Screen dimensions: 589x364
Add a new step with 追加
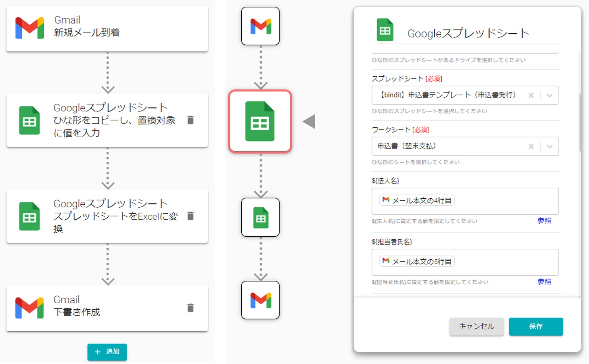tap(107, 352)
